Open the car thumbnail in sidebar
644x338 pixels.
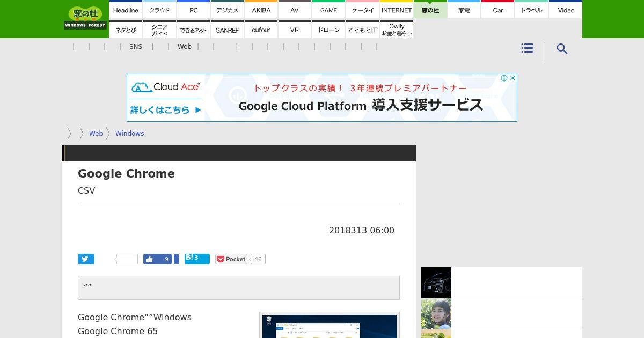[436, 282]
